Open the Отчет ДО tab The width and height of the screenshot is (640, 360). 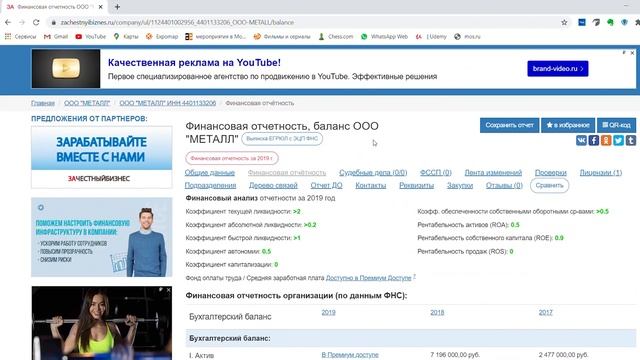pyautogui.click(x=326, y=185)
